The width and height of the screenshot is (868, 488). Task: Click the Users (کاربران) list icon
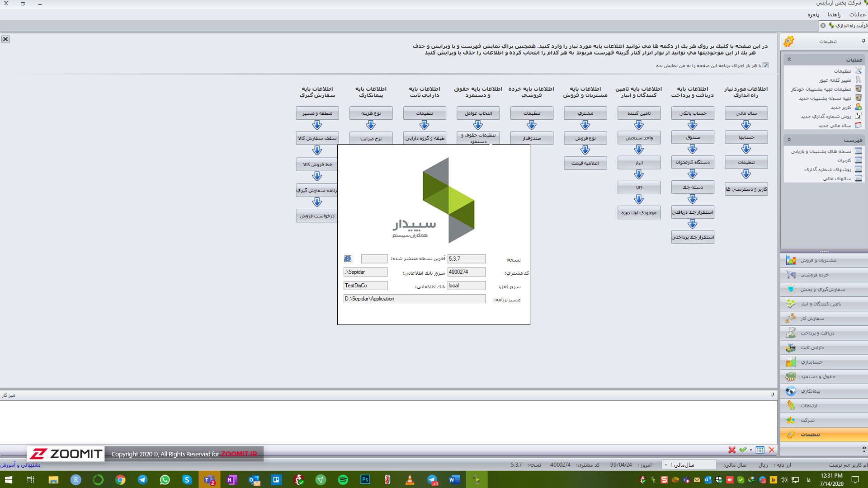point(858,160)
